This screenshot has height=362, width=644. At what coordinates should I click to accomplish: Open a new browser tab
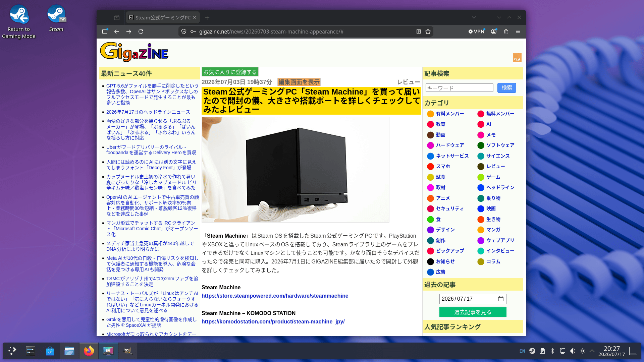207,17
